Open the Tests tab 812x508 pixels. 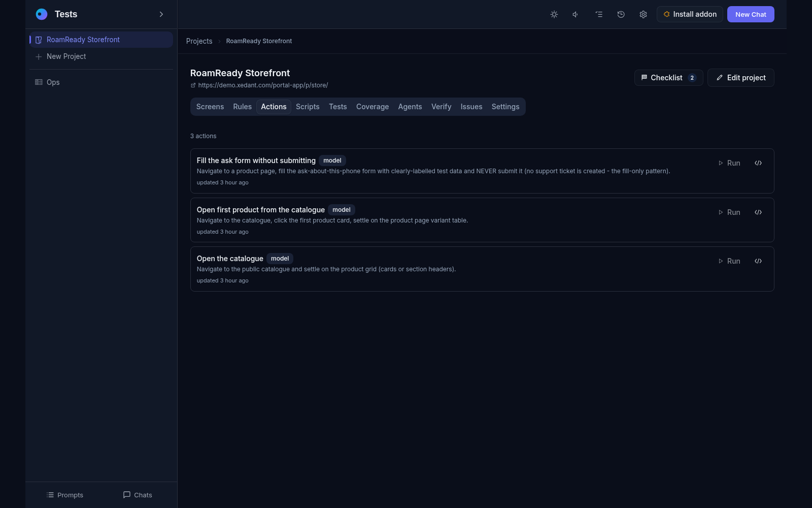click(x=337, y=107)
